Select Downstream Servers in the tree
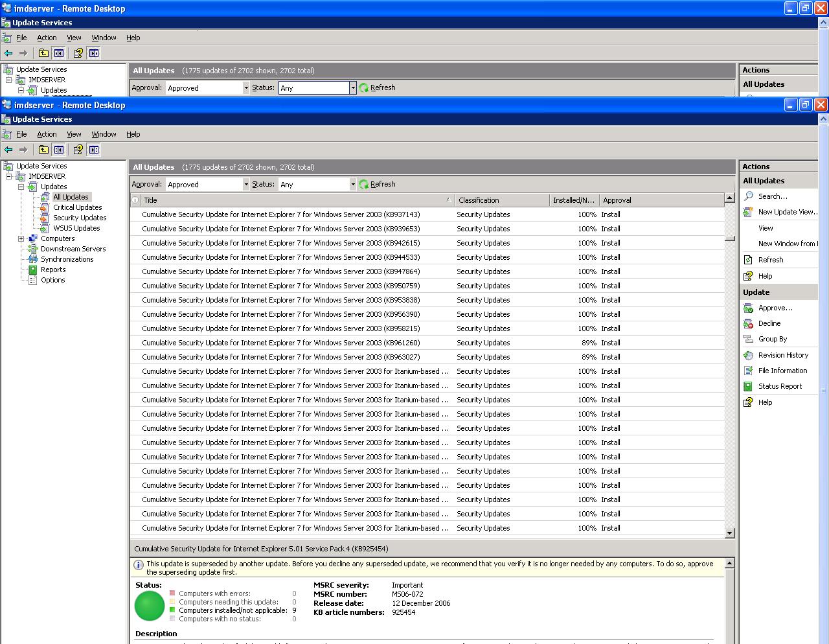The height and width of the screenshot is (644, 829). tap(73, 249)
